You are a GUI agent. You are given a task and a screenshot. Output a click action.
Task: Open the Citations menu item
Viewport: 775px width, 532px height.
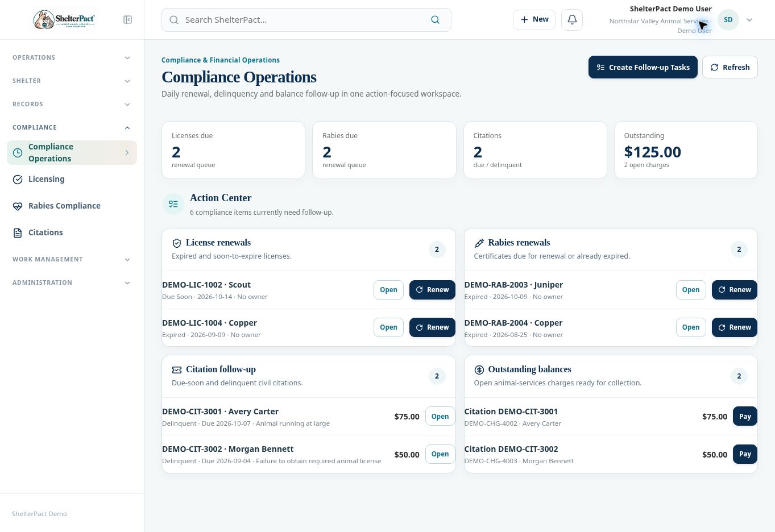click(x=72, y=233)
